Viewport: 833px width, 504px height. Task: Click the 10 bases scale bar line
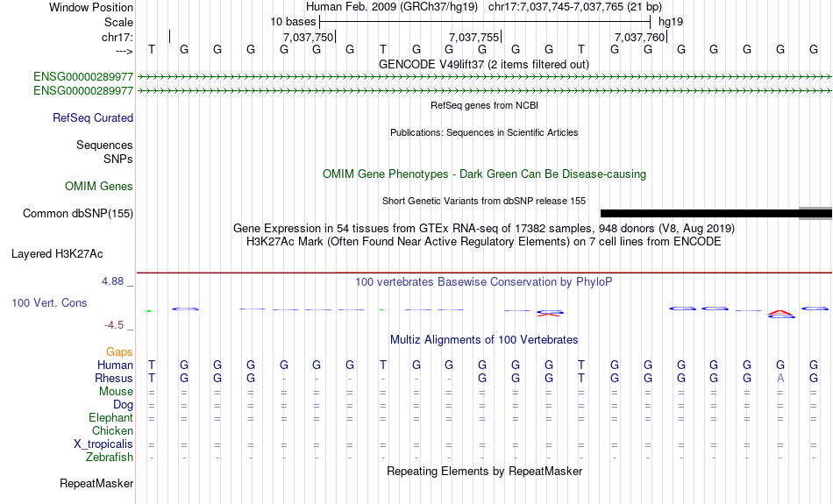tap(485, 22)
